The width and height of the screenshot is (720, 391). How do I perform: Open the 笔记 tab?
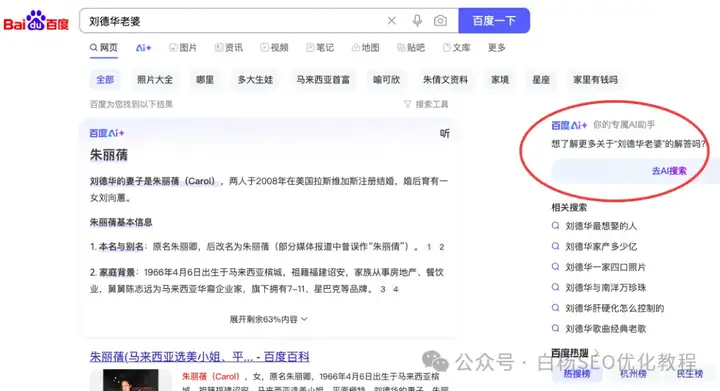click(320, 48)
